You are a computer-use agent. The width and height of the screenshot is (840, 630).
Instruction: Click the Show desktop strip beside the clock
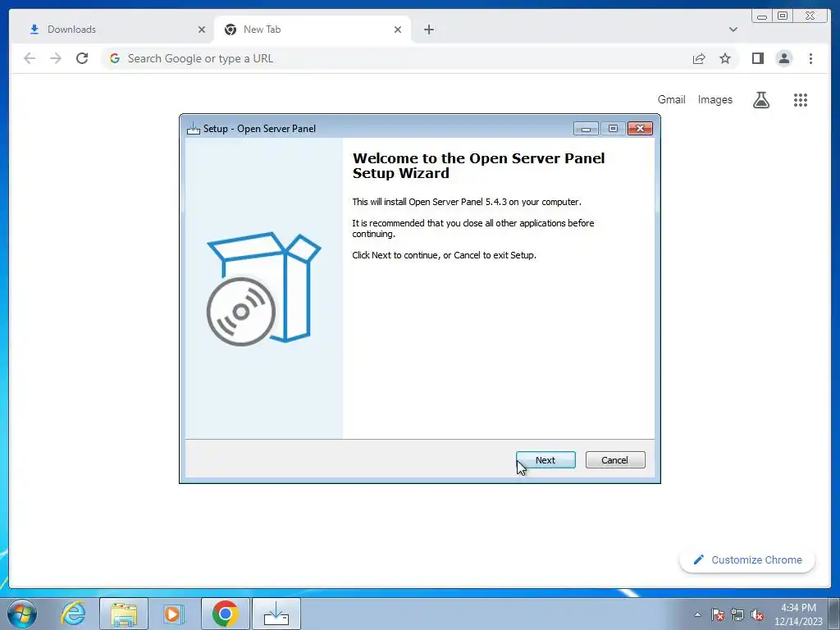point(834,614)
